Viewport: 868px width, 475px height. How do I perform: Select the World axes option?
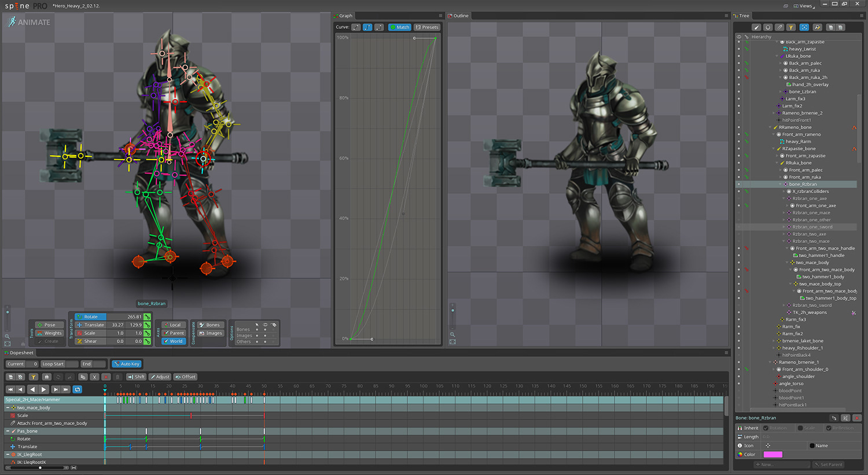(173, 341)
